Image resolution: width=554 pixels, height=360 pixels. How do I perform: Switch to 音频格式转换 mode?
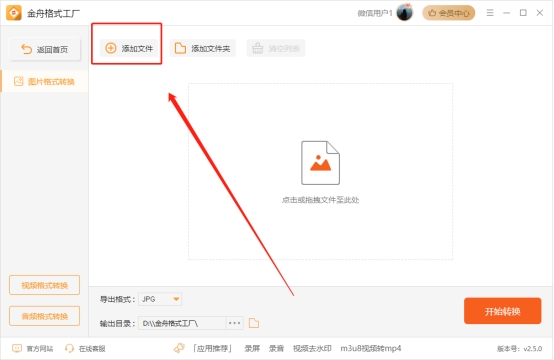[45, 316]
